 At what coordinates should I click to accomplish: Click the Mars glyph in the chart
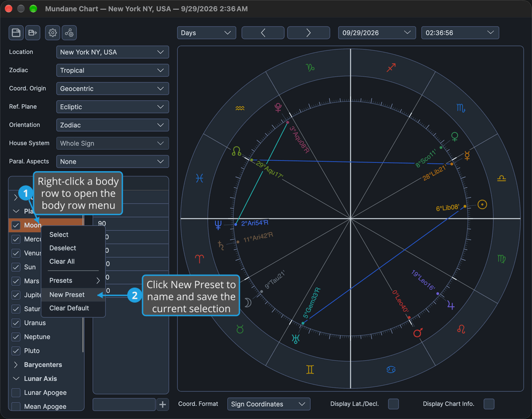pyautogui.click(x=418, y=333)
